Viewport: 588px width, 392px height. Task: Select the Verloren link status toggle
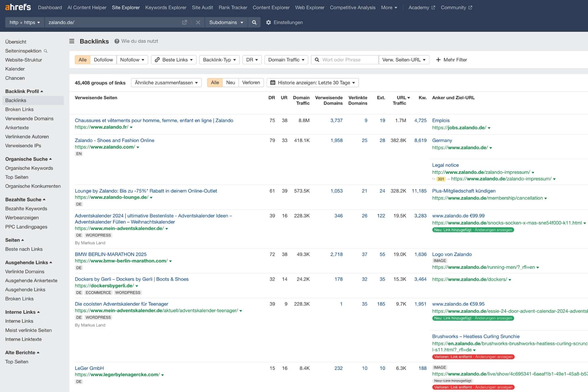click(251, 83)
